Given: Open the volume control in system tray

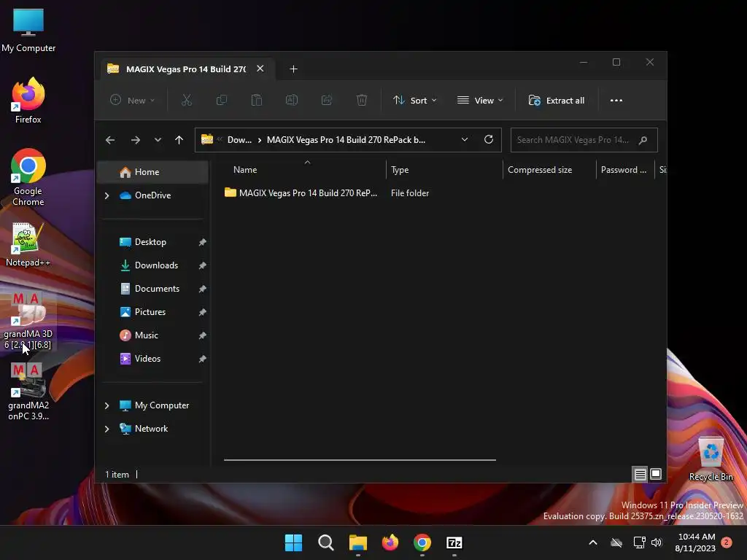Looking at the screenshot, I should tap(657, 542).
